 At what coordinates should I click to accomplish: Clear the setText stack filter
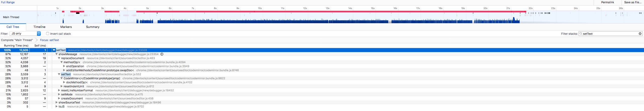tap(640, 34)
